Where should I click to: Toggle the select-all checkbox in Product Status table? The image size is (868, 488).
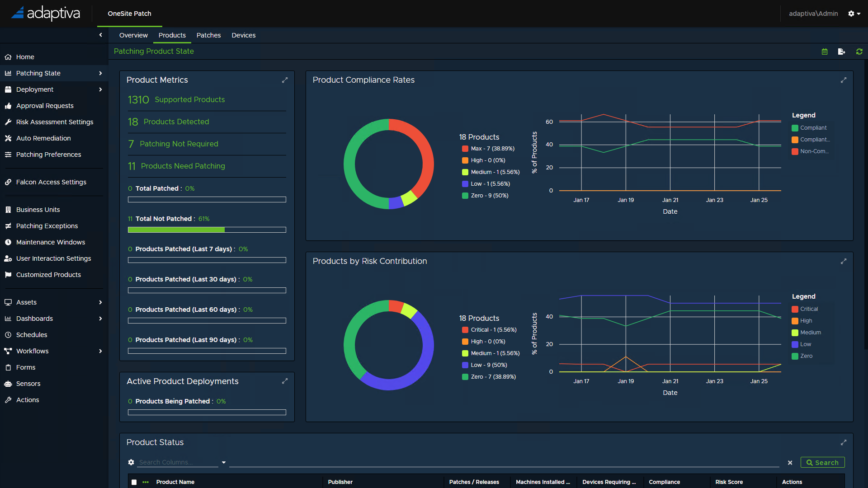[134, 482]
